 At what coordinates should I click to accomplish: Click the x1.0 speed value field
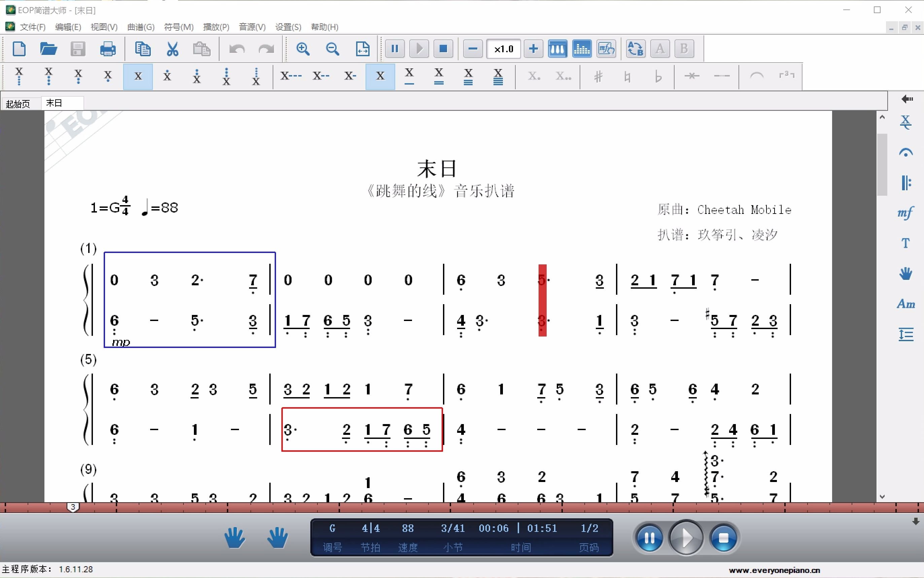coord(503,49)
